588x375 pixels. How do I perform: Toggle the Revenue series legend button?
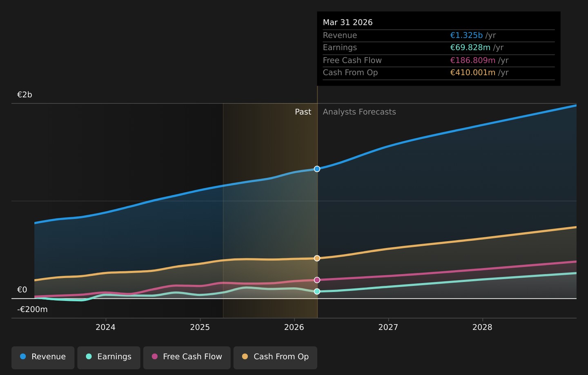[43, 357]
